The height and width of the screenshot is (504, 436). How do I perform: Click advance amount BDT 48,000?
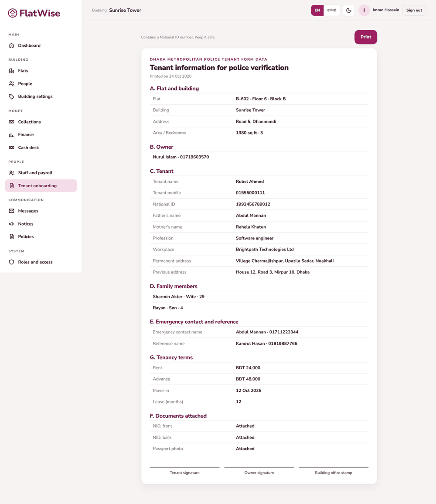click(248, 379)
